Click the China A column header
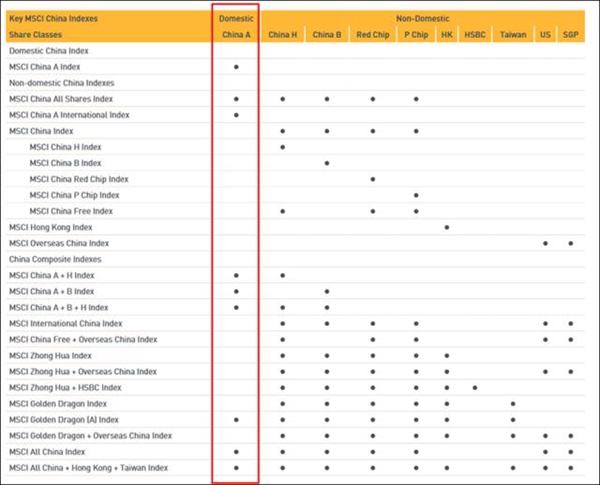Viewport: 600px width, 485px height. tap(236, 34)
